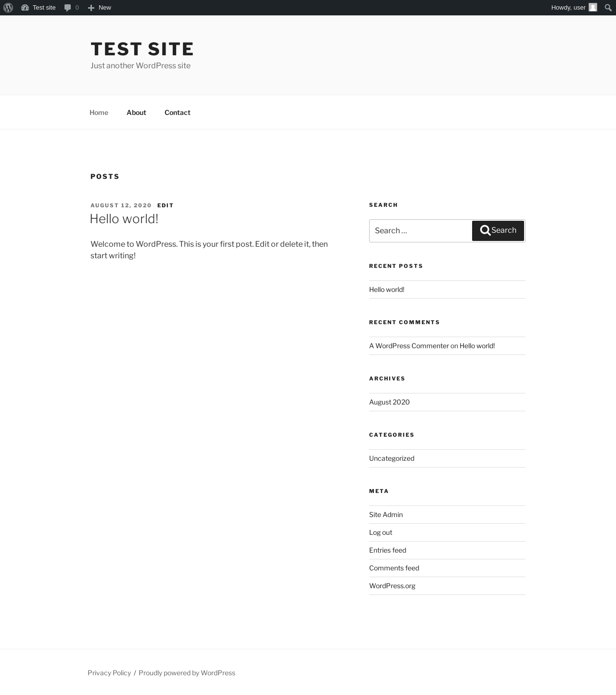Click the Log out link
The image size is (616, 695).
point(380,532)
